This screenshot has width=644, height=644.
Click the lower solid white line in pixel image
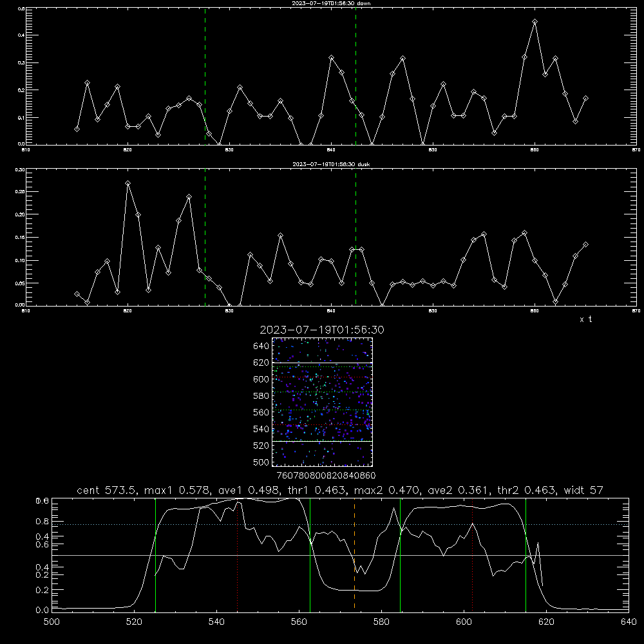[x=322, y=441]
